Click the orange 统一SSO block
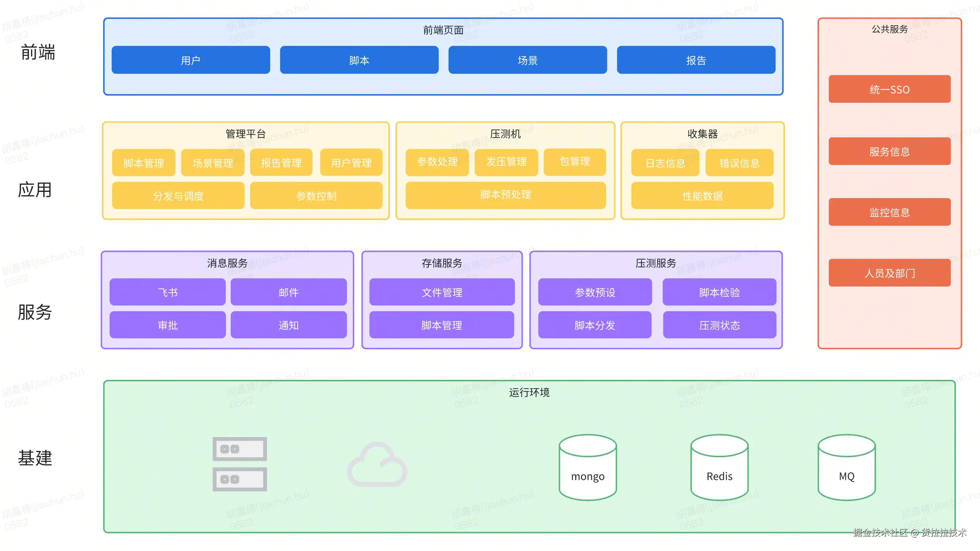Image resolution: width=980 pixels, height=551 pixels. pos(889,89)
